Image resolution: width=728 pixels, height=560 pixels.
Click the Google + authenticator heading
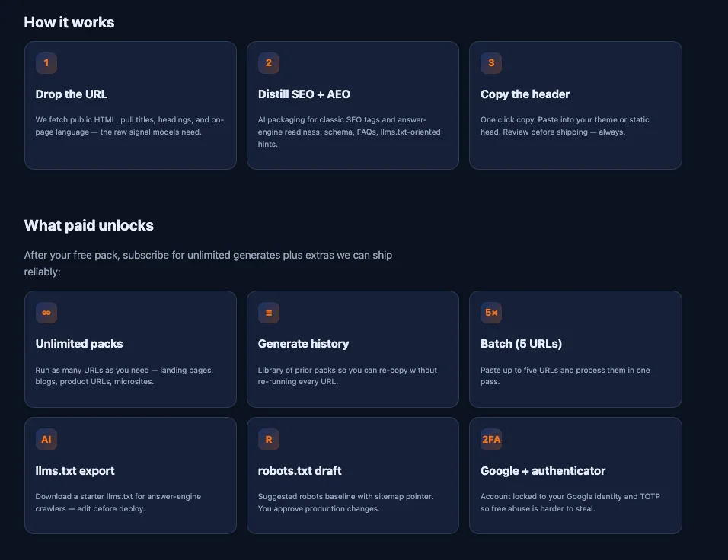pos(543,470)
